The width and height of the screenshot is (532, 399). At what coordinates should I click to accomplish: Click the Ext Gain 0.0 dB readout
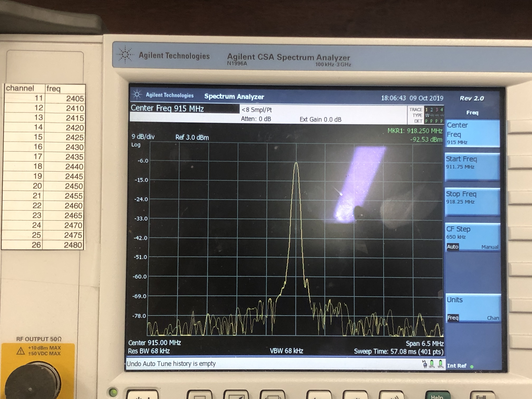320,120
